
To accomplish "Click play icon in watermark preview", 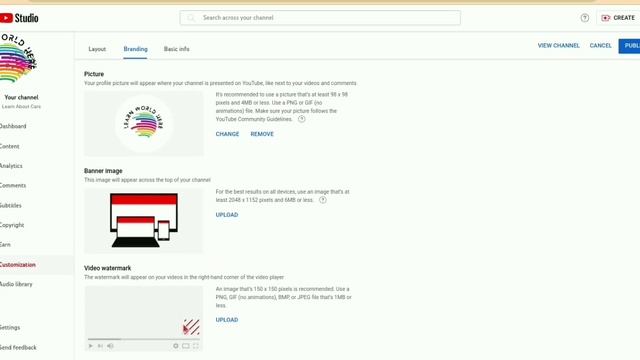I will point(91,346).
